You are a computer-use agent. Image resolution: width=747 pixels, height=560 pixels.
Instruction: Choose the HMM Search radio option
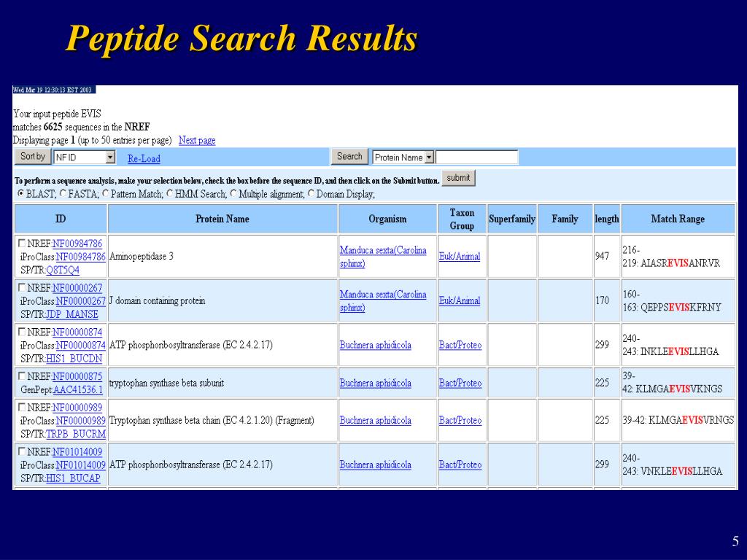click(169, 193)
